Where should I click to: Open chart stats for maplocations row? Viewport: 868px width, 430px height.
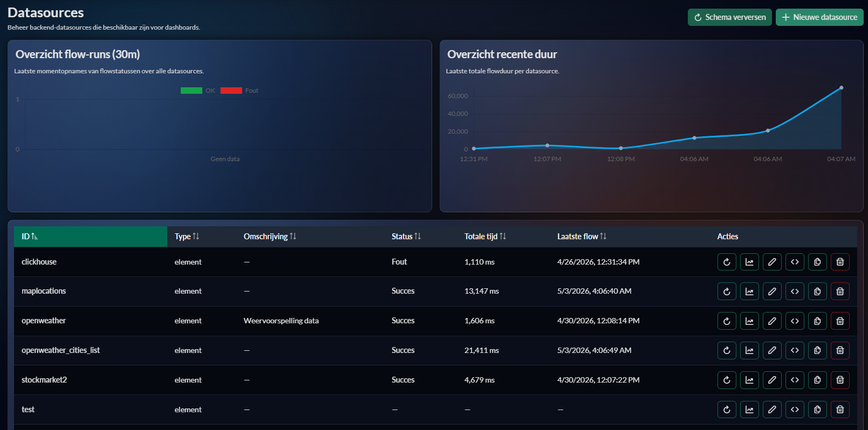pyautogui.click(x=749, y=292)
